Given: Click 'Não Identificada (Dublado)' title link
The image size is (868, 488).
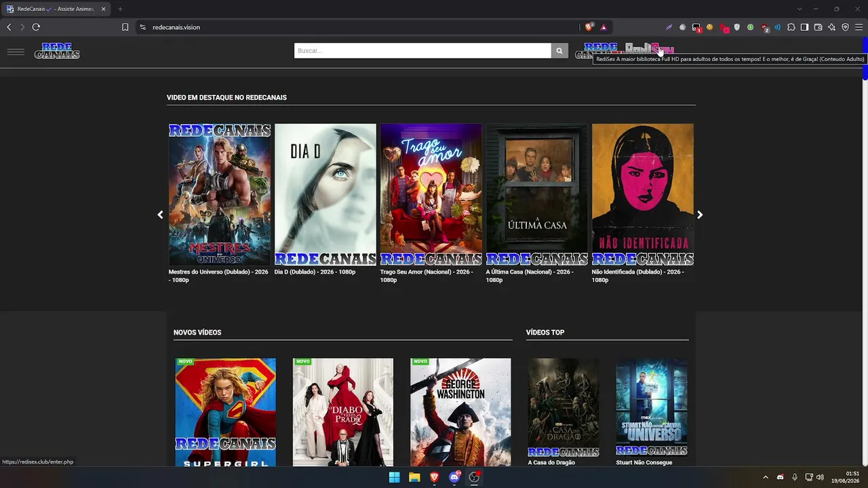Looking at the screenshot, I should 637,276.
